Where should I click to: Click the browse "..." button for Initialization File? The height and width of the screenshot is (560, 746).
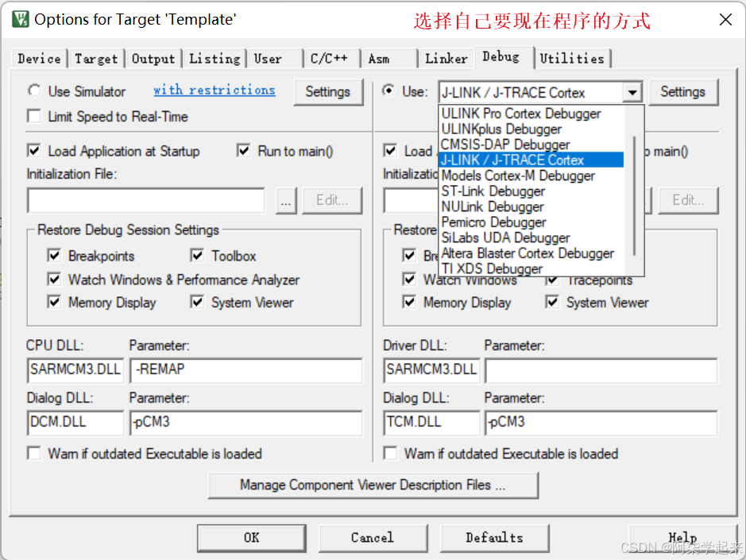click(x=286, y=201)
